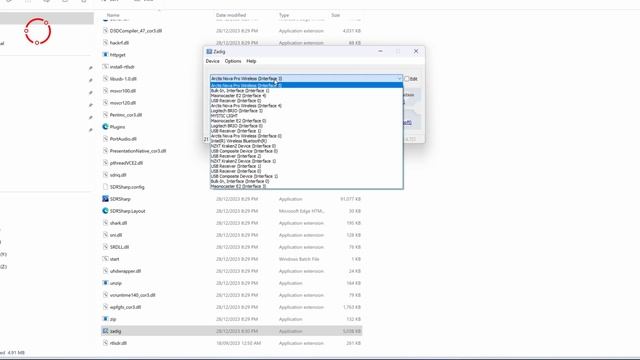Choose MYSTIC LIGHT from device list
The image size is (640, 360).
[307, 116]
